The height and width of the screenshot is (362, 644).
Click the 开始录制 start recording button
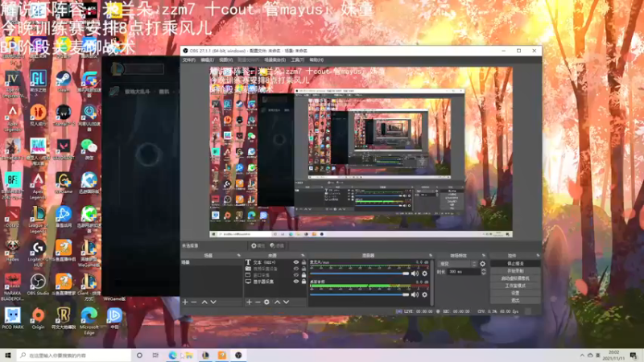pyautogui.click(x=515, y=271)
